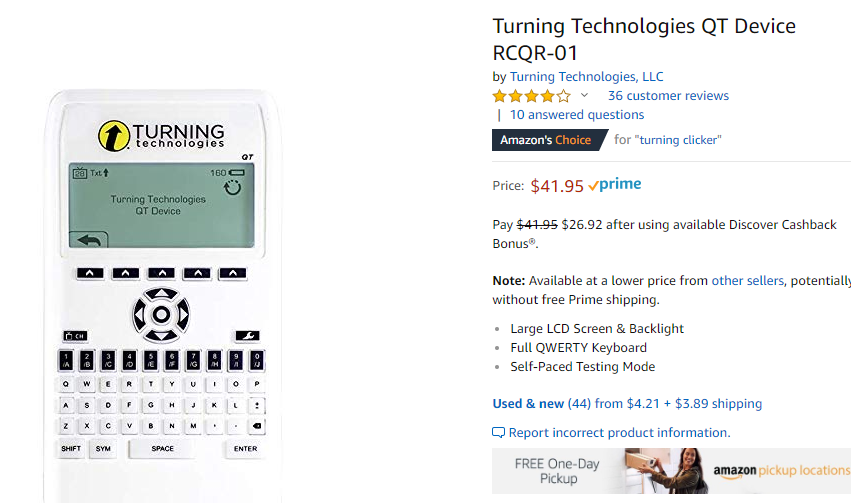Click the Free One-Day Pickup banner

[558, 471]
